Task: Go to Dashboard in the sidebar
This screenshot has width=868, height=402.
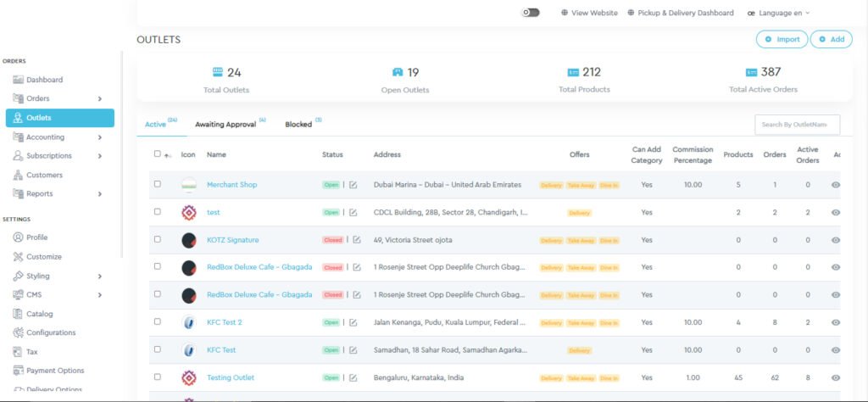Action: (44, 80)
